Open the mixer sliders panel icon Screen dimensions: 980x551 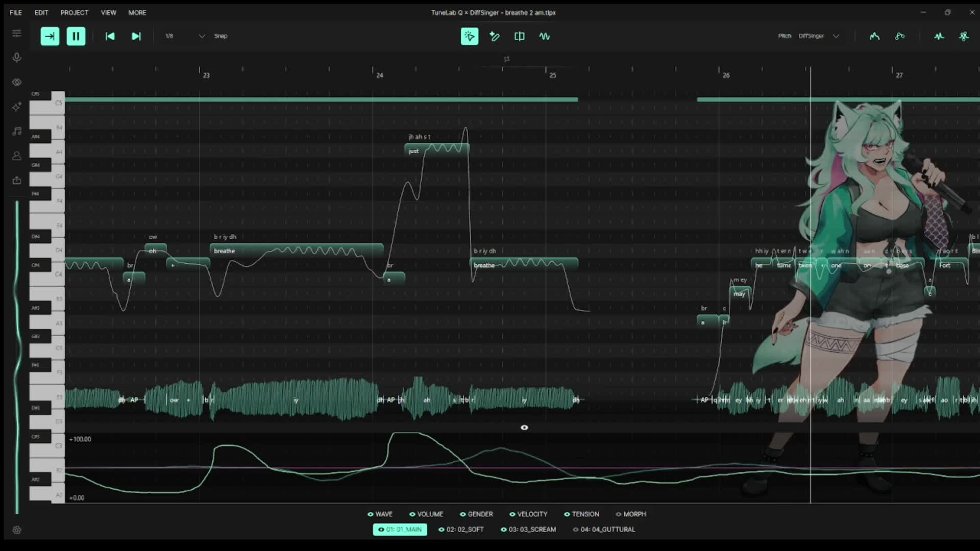click(x=17, y=33)
